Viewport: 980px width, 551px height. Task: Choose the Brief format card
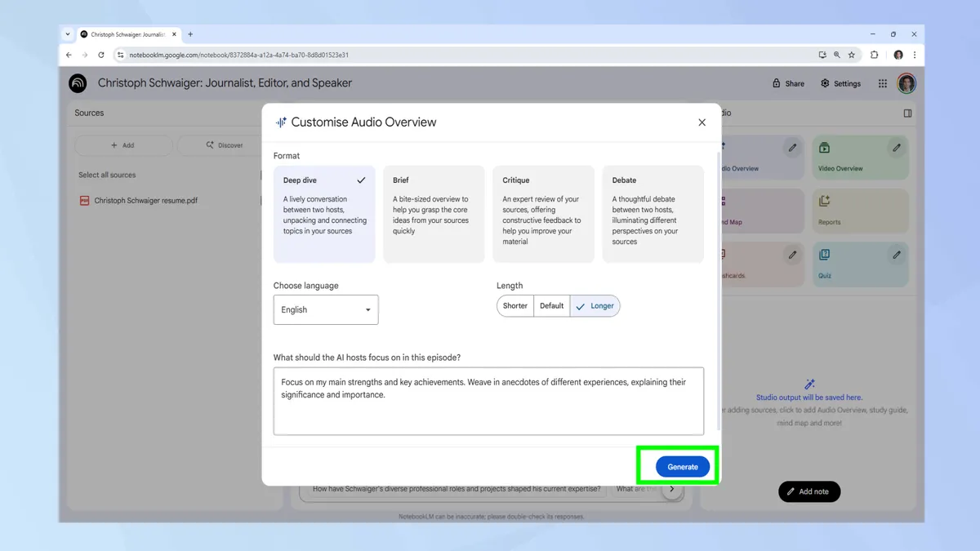(x=434, y=214)
